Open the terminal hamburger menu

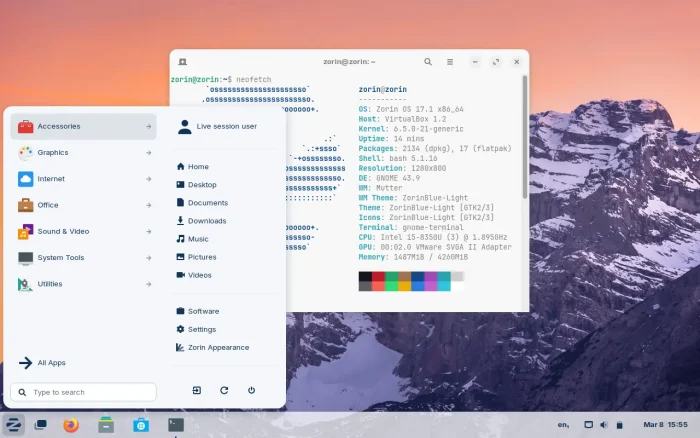tap(452, 62)
